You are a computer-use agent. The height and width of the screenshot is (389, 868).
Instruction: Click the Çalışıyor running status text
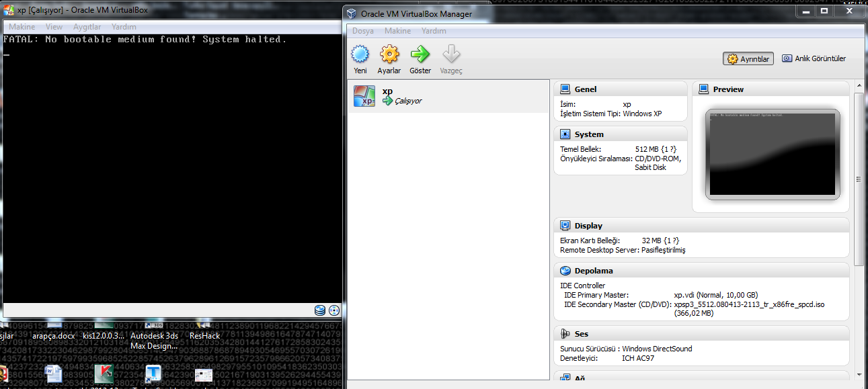tap(407, 101)
